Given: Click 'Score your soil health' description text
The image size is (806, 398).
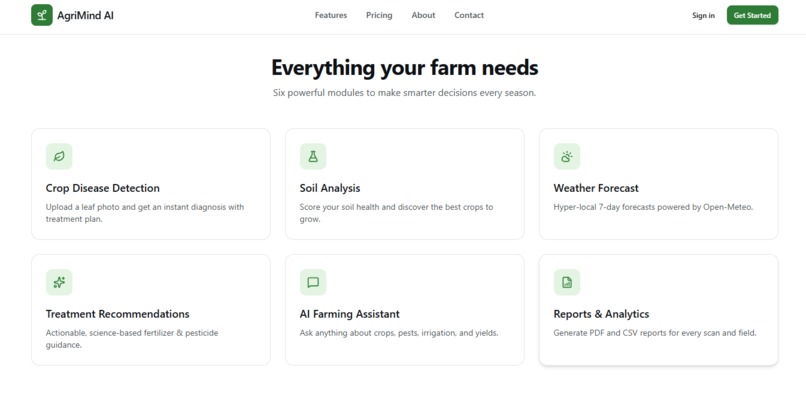Looking at the screenshot, I should [x=396, y=213].
